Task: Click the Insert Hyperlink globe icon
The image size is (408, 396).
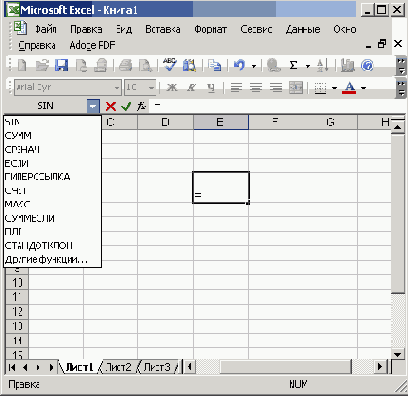Action: tap(273, 65)
